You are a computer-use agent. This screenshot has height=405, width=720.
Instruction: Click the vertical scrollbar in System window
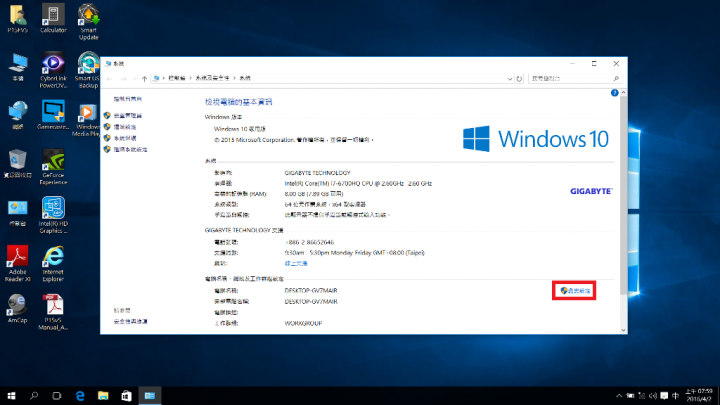(623, 196)
